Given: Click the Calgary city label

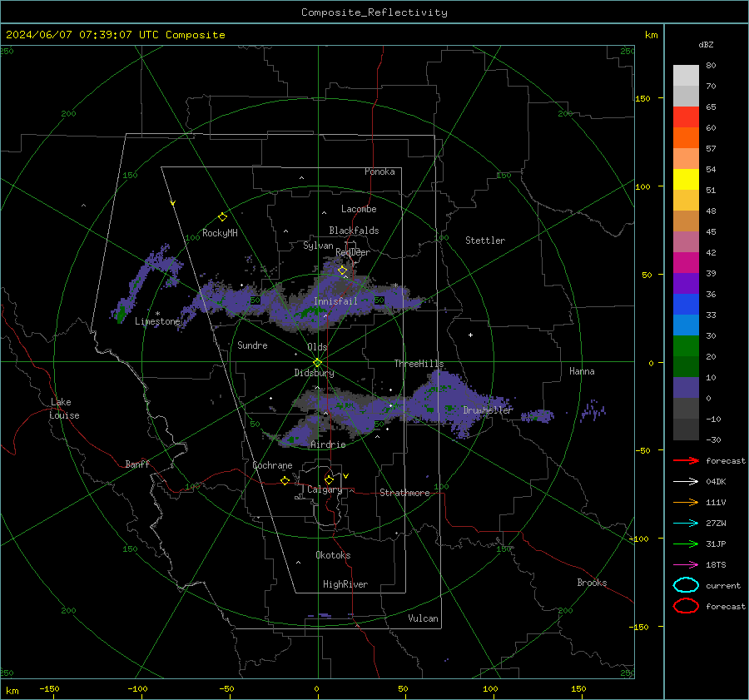Looking at the screenshot, I should (325, 489).
